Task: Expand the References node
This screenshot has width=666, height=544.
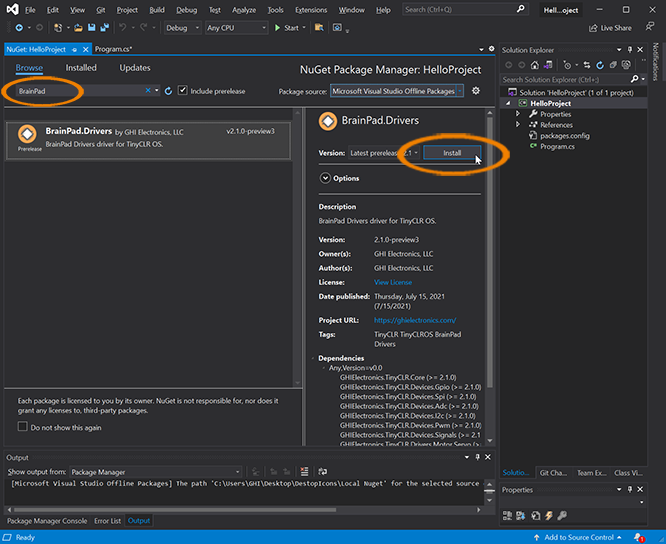Action: click(x=518, y=124)
